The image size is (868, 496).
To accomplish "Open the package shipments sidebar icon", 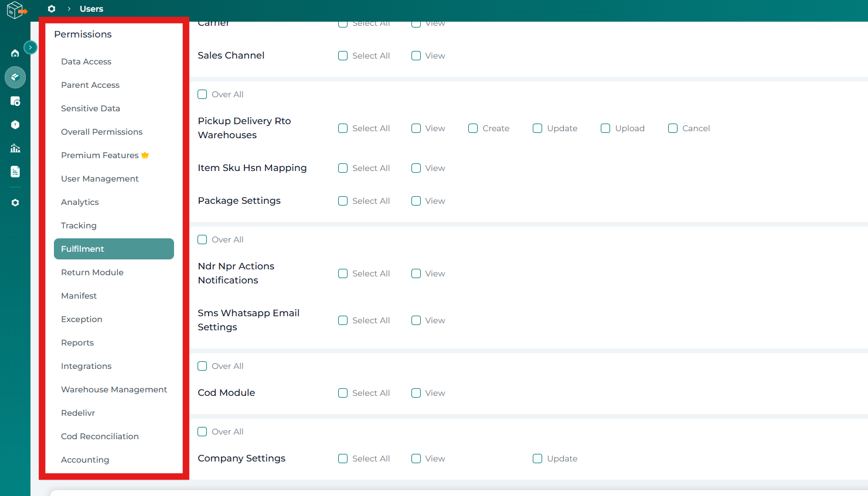I will (15, 77).
